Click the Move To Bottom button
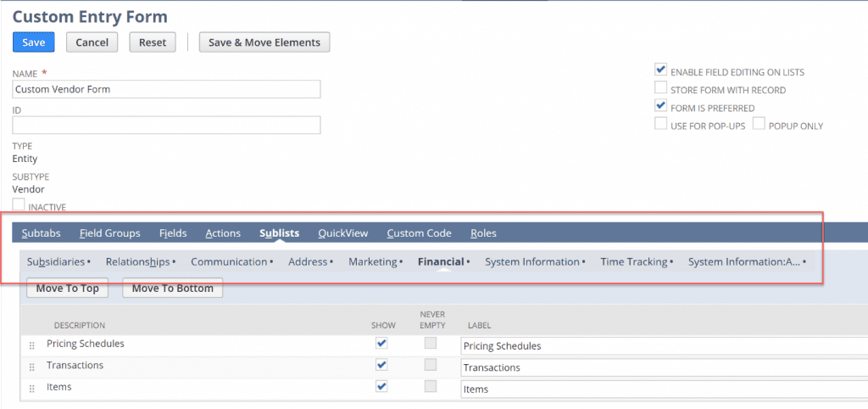This screenshot has height=409, width=868. (173, 289)
